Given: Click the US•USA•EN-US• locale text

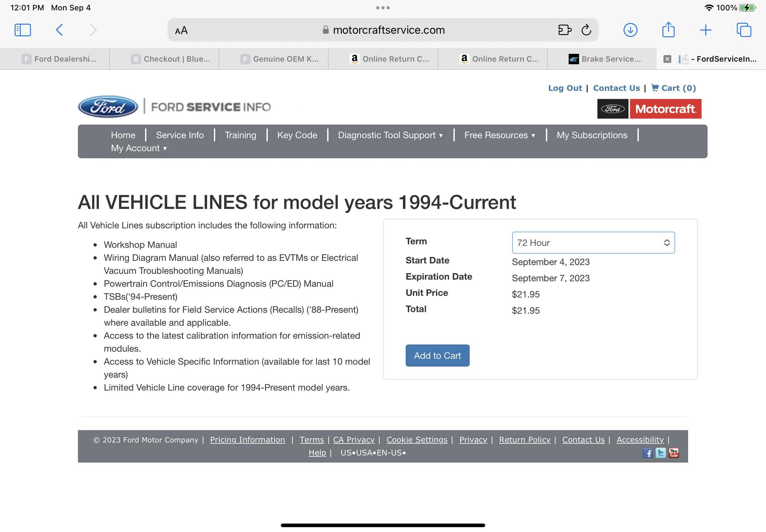Looking at the screenshot, I should click(x=373, y=453).
